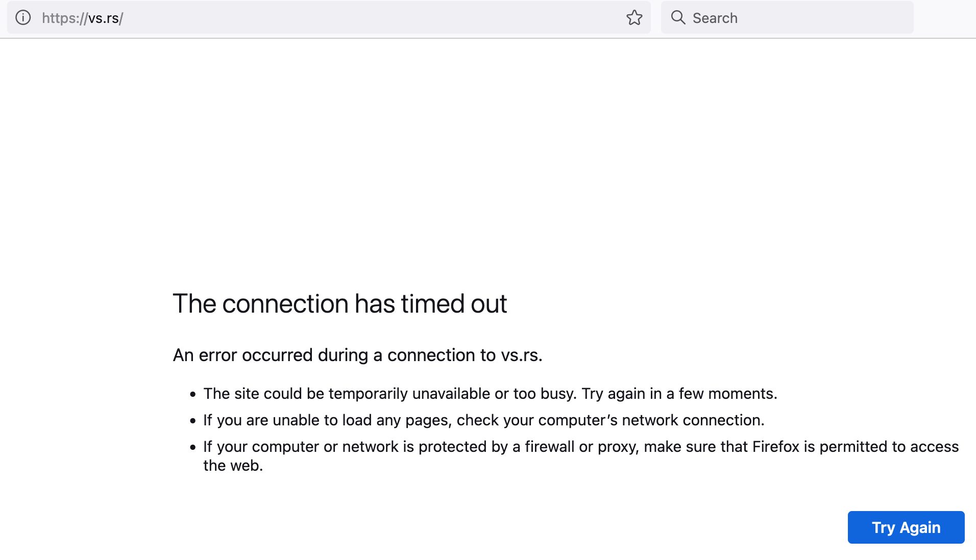The height and width of the screenshot is (560, 976).
Task: Click the vs.rs domain text in URL
Action: point(104,18)
